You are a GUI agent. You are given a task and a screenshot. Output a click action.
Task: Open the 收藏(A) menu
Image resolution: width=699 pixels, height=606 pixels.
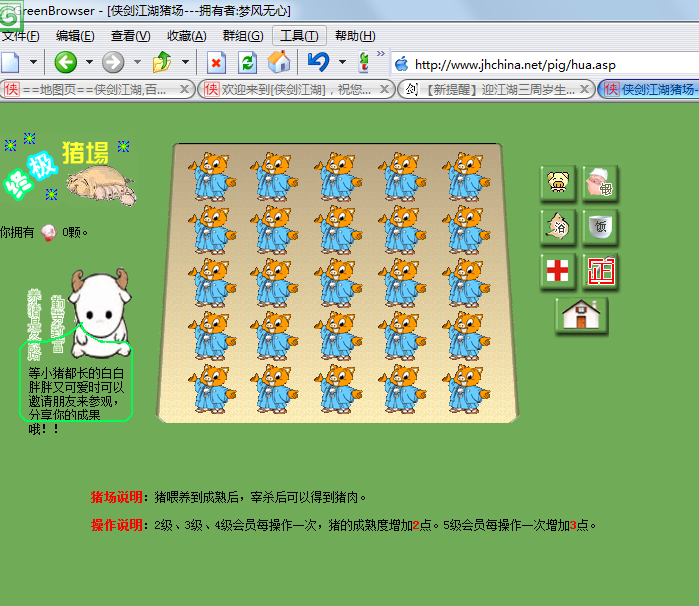click(186, 36)
